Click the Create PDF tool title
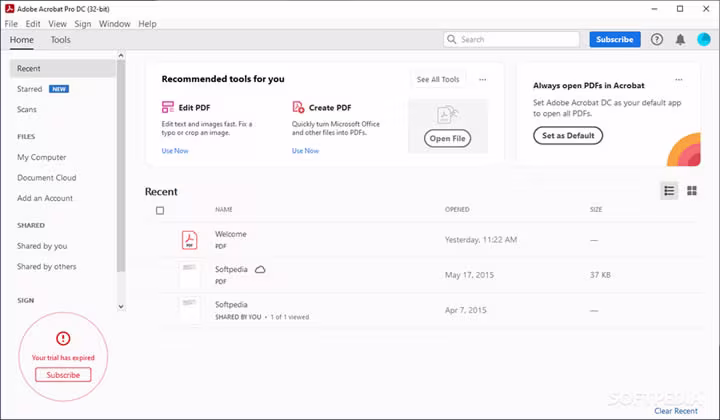 tap(330, 108)
